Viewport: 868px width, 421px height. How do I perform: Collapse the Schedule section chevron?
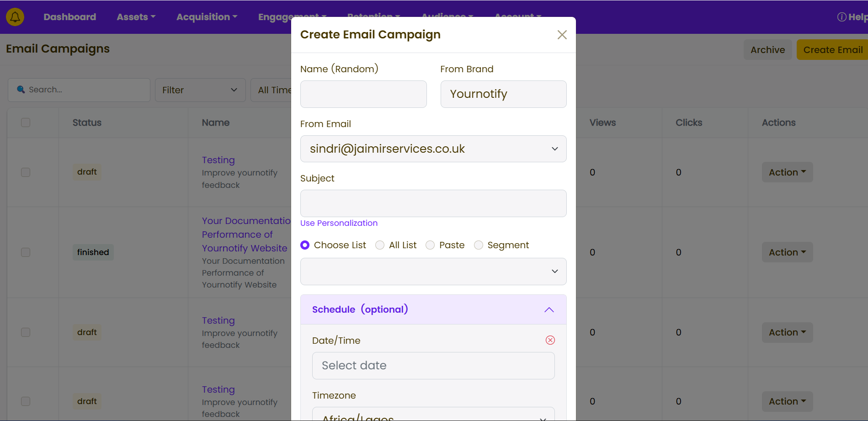(x=549, y=310)
